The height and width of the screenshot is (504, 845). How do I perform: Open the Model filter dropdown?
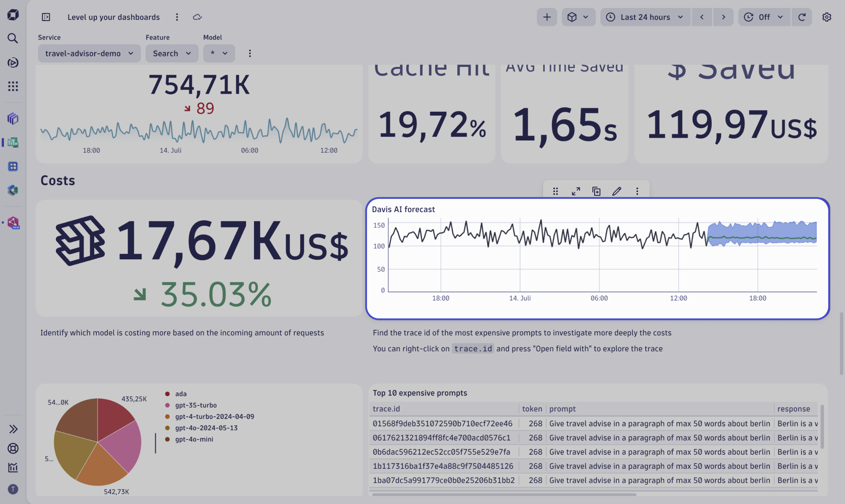click(x=219, y=53)
